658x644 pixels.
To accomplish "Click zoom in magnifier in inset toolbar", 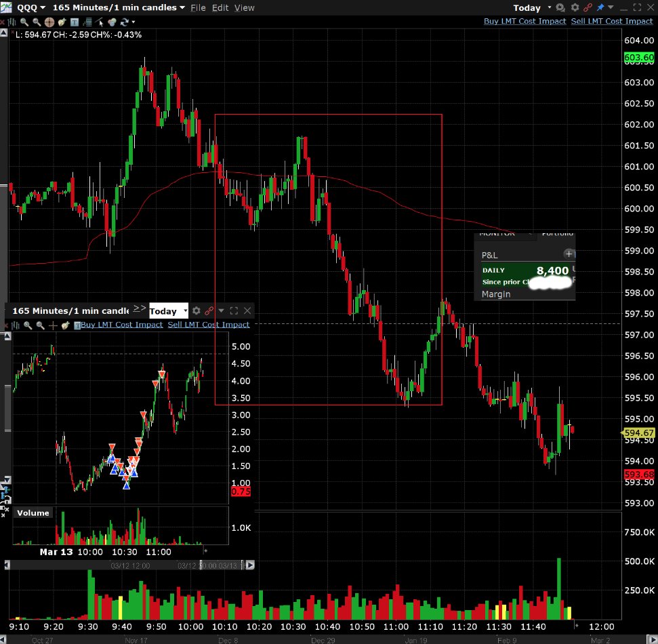I will tap(28, 325).
